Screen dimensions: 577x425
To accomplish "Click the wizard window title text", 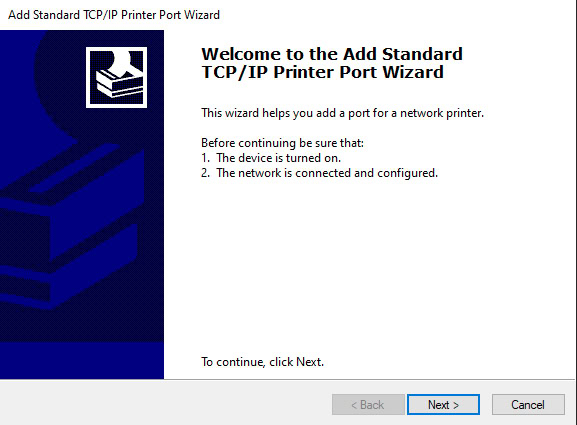I will click(114, 15).
